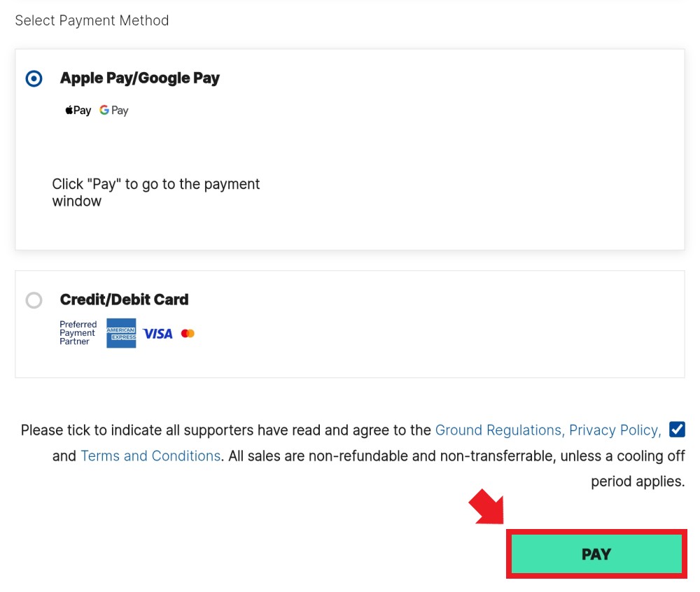
Task: Click the Preferred Payment Partner label
Action: [x=78, y=333]
